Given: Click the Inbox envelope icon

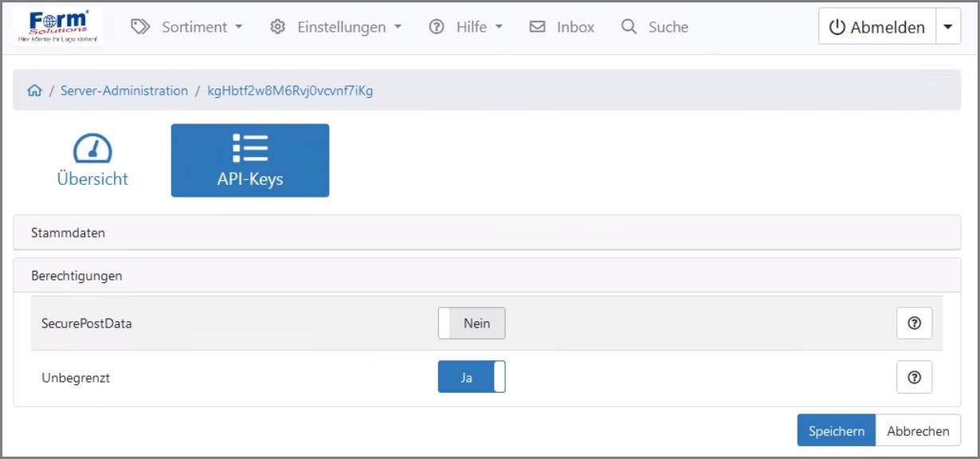Looking at the screenshot, I should [538, 27].
